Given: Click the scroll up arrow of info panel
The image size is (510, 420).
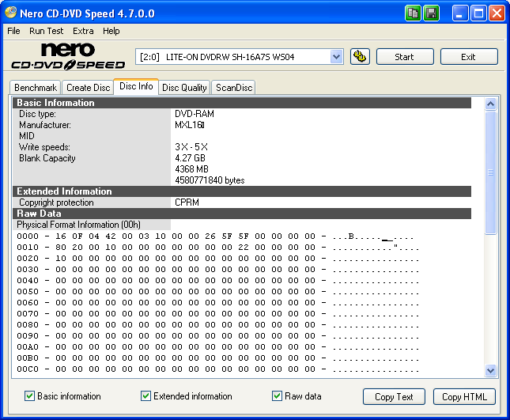Looking at the screenshot, I should click(490, 104).
